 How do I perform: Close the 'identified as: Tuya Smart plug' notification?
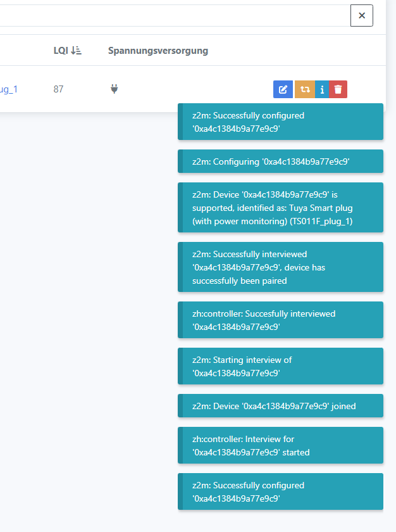(280, 208)
